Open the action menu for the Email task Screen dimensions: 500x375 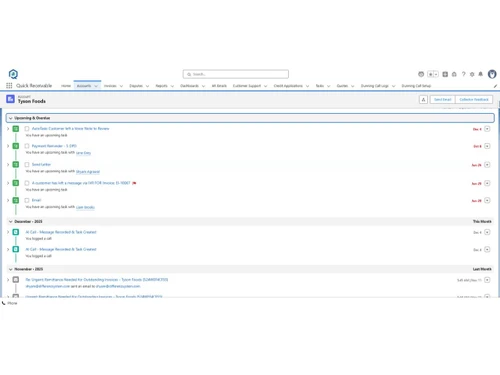[487, 200]
